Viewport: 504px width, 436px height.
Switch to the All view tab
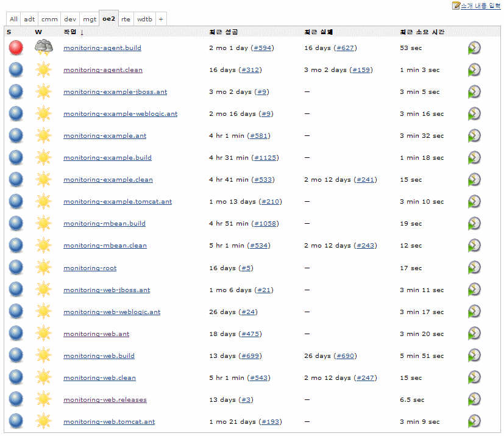click(13, 20)
